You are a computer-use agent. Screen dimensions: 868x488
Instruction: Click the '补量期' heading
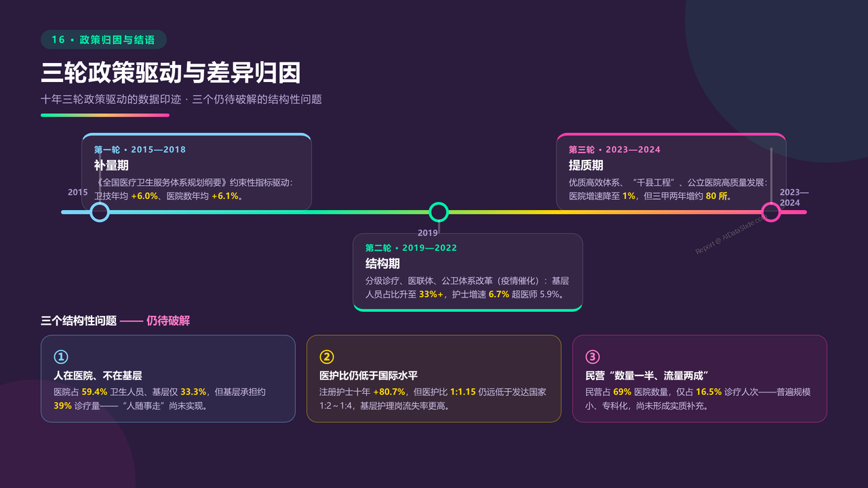point(111,165)
